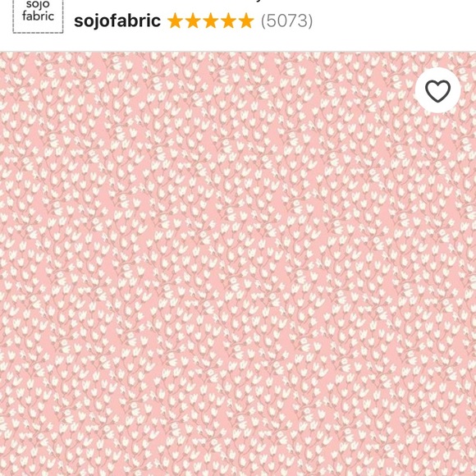Click the third orange rating star

point(211,21)
